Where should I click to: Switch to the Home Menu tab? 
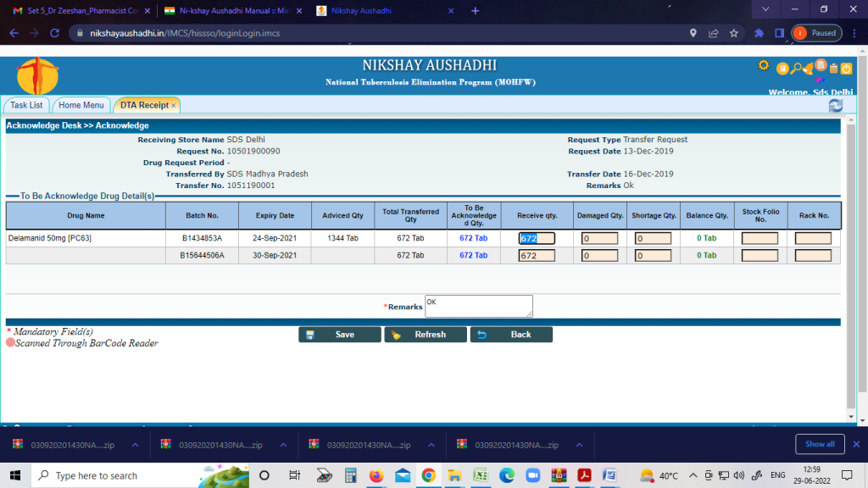tap(81, 105)
